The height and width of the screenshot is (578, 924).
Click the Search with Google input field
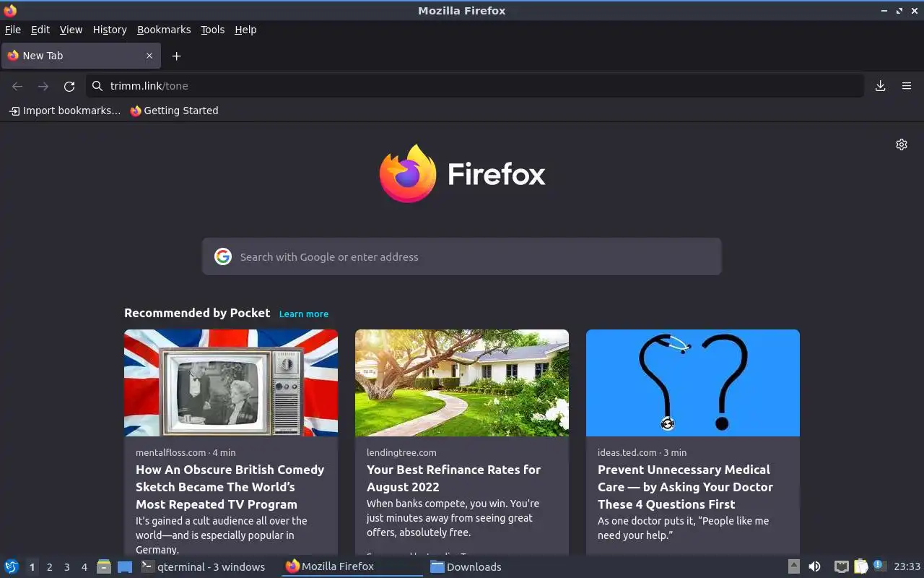pyautogui.click(x=462, y=256)
